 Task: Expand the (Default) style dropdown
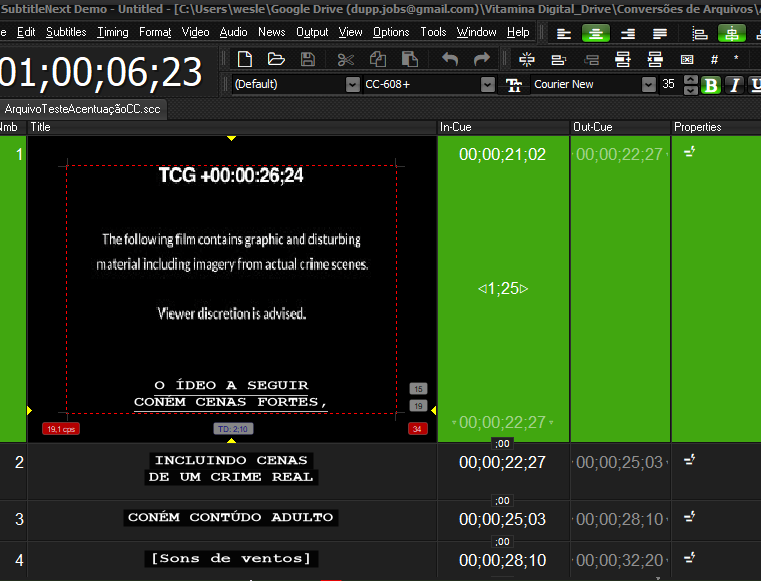click(353, 84)
